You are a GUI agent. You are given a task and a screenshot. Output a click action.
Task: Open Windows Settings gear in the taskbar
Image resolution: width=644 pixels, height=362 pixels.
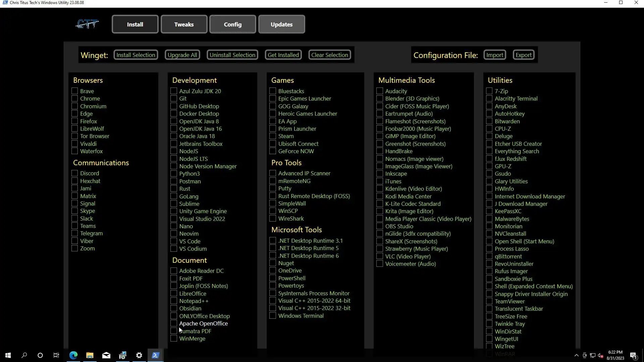[139, 355]
